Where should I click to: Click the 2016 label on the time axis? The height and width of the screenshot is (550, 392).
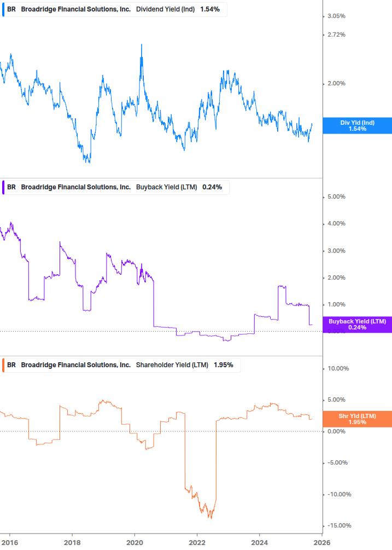click(9, 543)
